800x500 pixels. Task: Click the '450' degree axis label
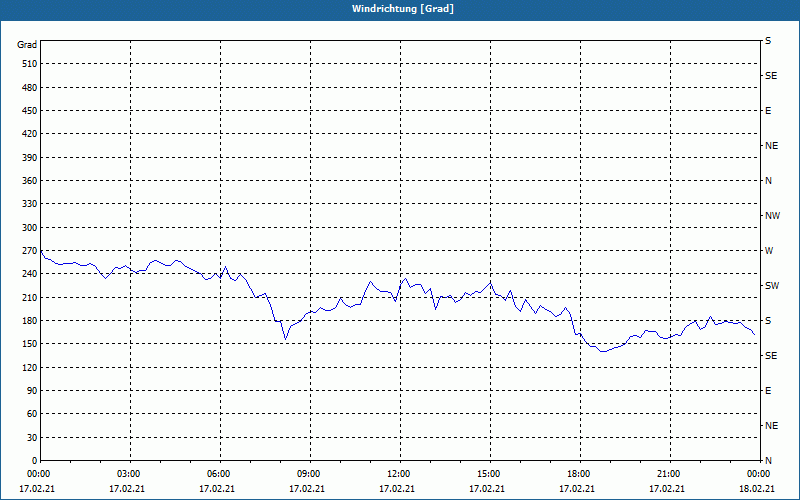pyautogui.click(x=30, y=111)
